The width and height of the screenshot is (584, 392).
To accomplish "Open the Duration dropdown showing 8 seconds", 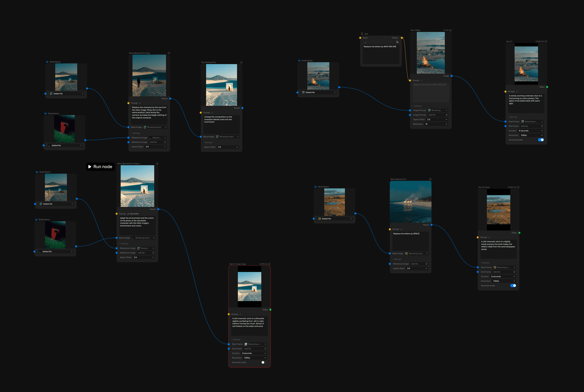I will [x=530, y=131].
